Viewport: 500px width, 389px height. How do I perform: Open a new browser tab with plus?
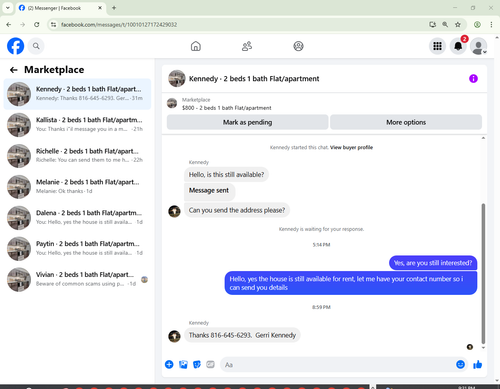click(x=114, y=8)
